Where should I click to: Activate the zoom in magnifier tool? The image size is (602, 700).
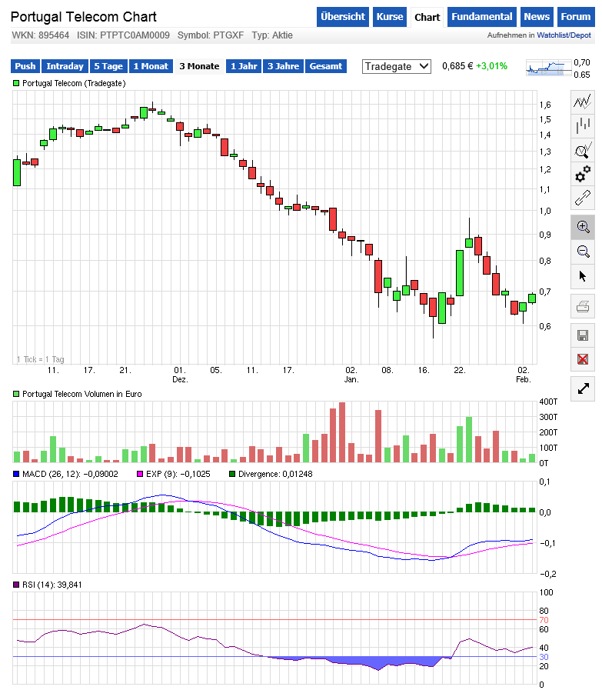pos(582,227)
